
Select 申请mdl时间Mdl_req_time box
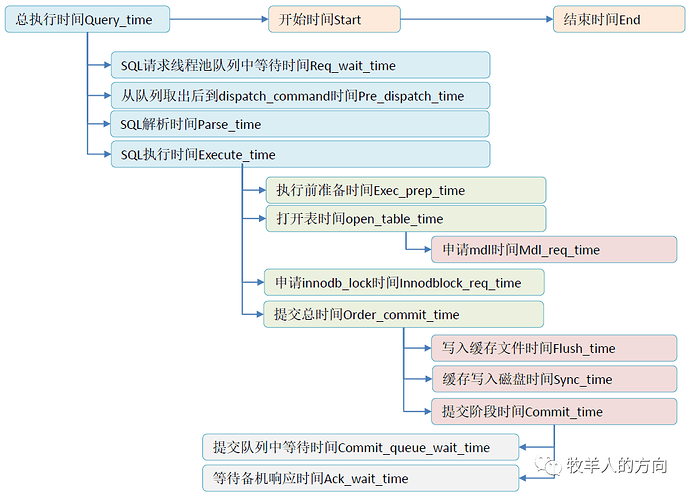(553, 249)
